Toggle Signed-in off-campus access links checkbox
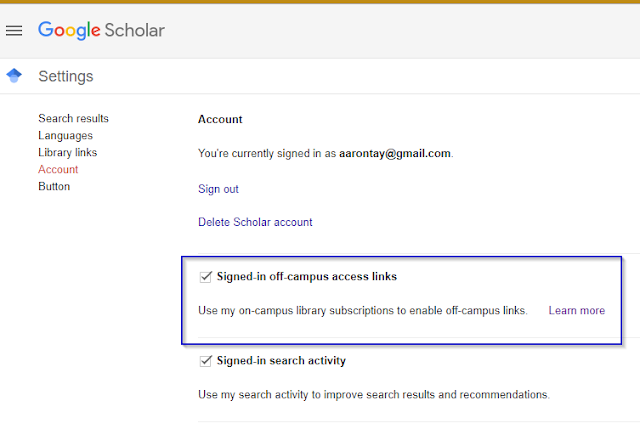Image resolution: width=640 pixels, height=429 pixels. 205,277
